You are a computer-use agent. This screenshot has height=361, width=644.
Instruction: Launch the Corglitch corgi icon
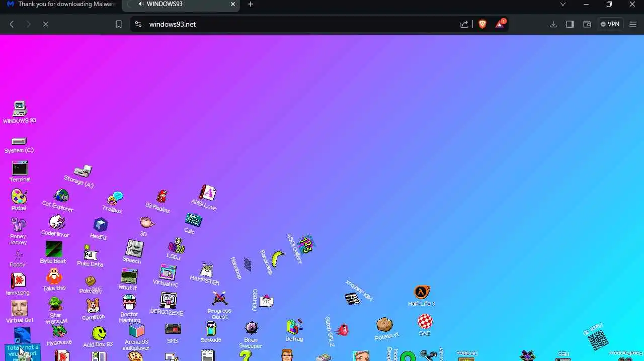(x=93, y=305)
